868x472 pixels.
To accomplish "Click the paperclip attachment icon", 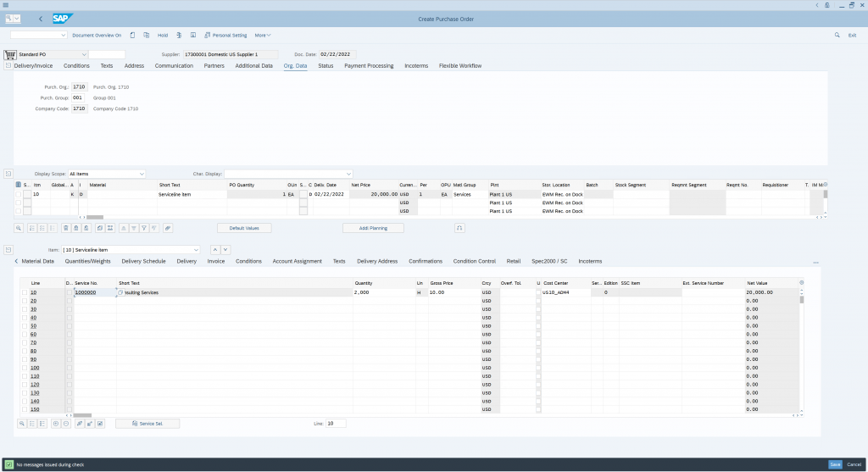I will 168,228.
